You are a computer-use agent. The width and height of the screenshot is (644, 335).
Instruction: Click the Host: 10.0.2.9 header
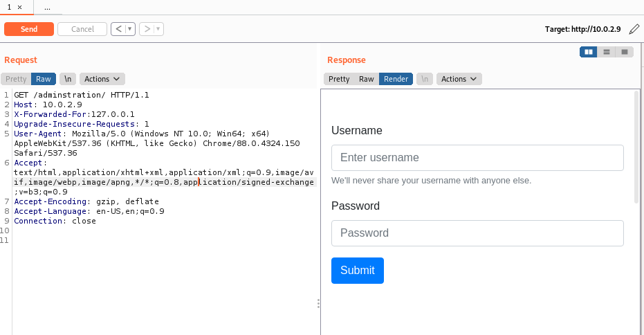click(x=48, y=105)
